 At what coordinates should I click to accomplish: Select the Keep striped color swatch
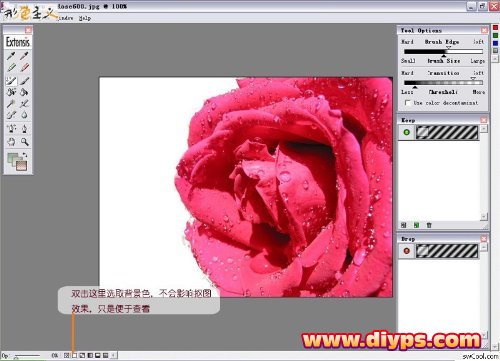pyautogui.click(x=447, y=132)
